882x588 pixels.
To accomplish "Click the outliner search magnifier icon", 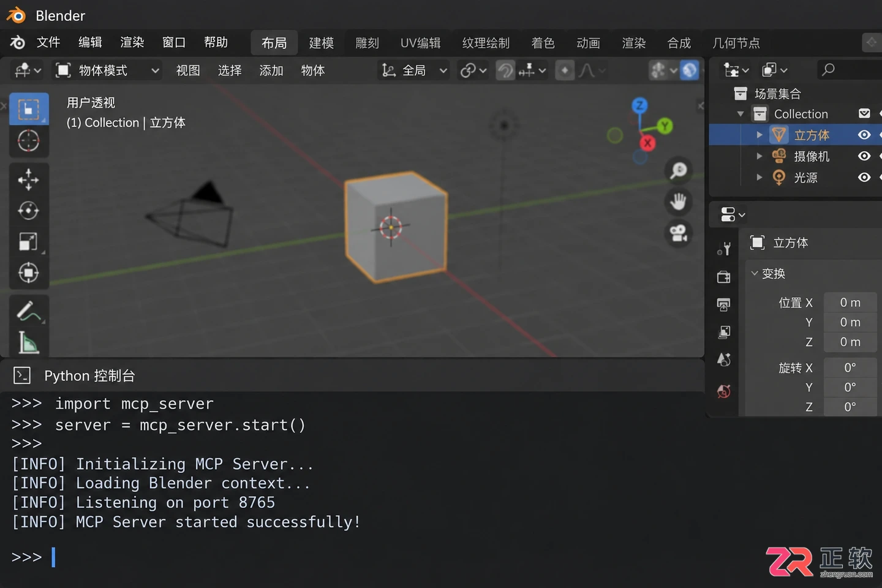I will click(828, 70).
